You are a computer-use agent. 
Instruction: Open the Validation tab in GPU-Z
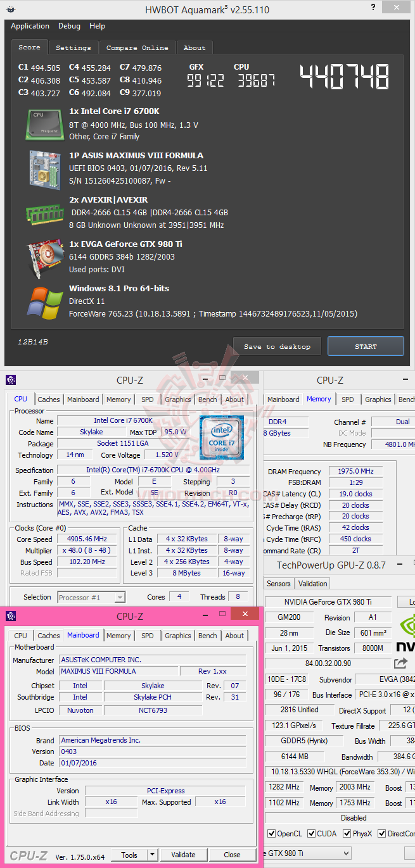(x=313, y=584)
